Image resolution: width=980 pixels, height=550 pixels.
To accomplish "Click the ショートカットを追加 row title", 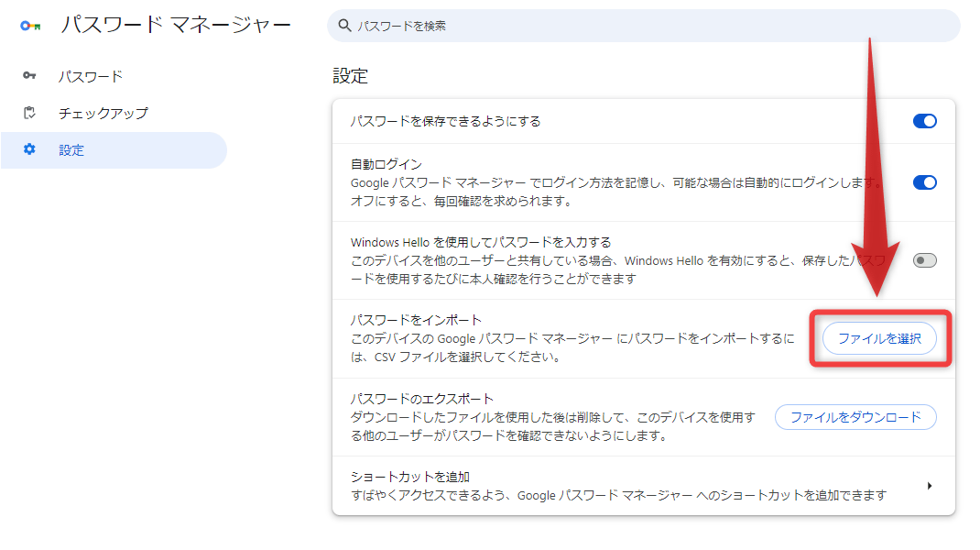I will [x=410, y=477].
